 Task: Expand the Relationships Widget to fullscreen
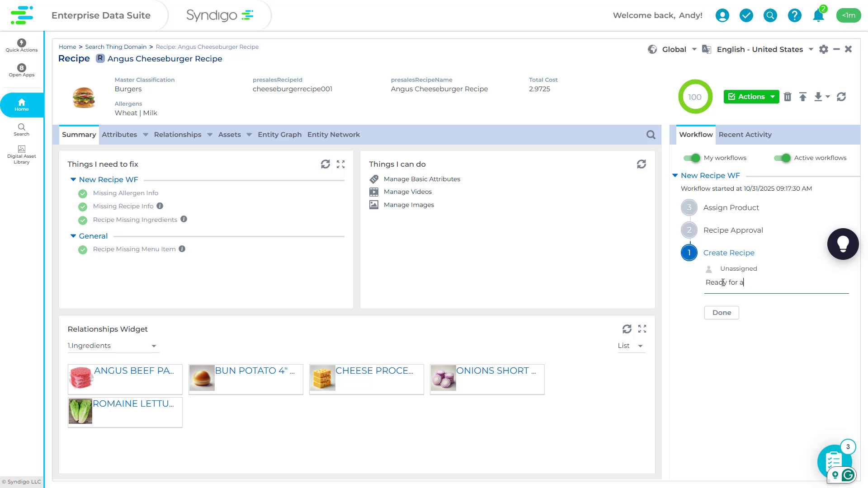pyautogui.click(x=642, y=329)
